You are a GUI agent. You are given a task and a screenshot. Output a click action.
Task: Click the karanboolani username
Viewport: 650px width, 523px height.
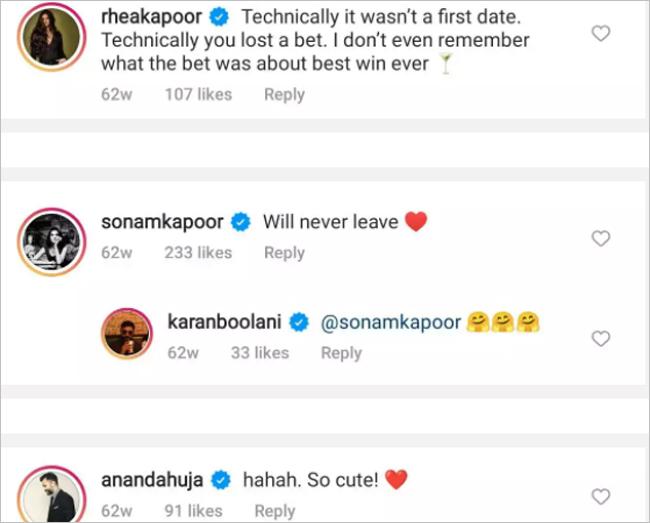[225, 323]
